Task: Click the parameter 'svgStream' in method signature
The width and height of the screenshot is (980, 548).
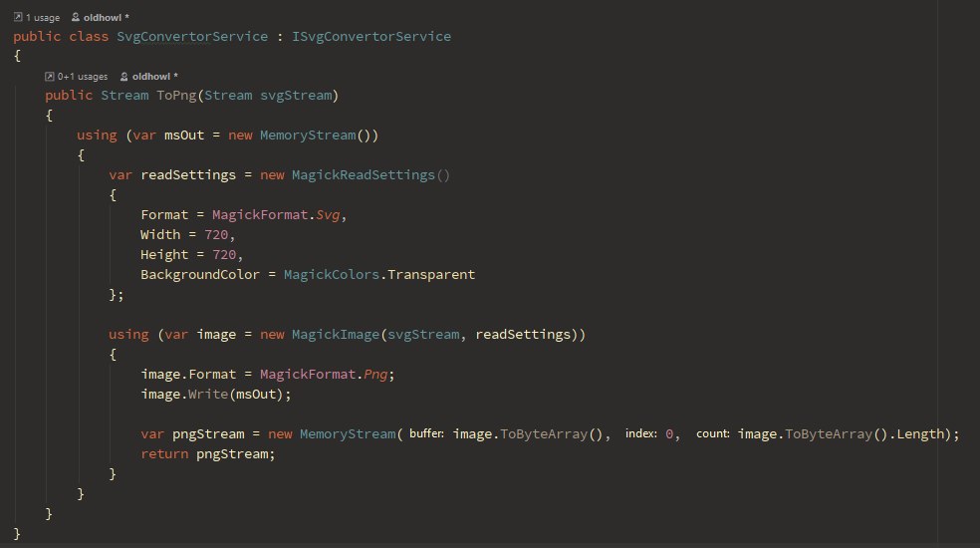Action: [296, 95]
